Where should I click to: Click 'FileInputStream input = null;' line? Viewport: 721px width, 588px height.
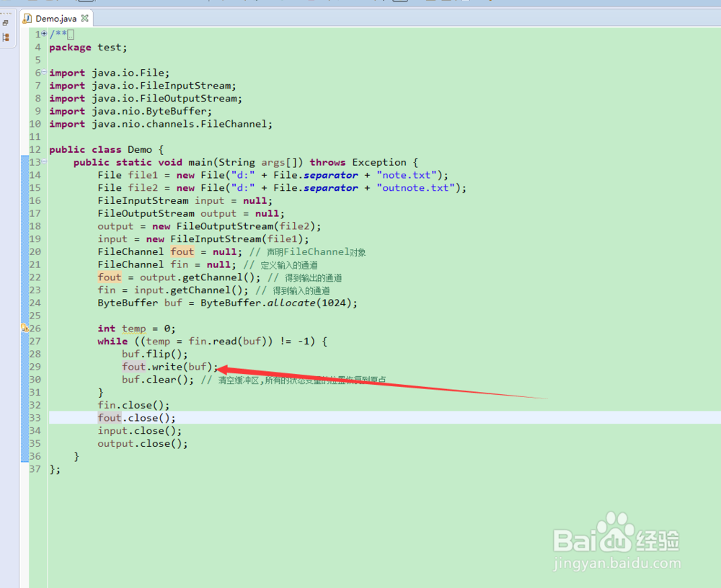185,201
